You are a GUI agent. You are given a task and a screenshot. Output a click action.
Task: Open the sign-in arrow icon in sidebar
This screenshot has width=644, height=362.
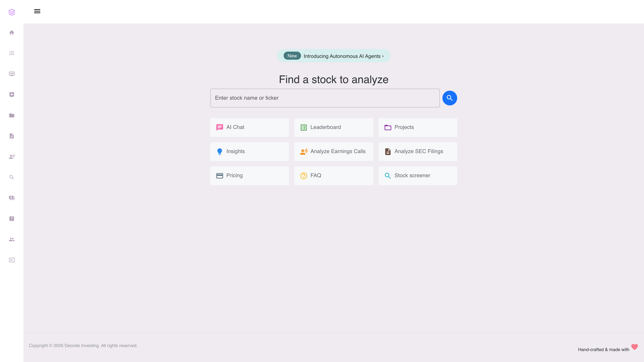click(11, 260)
